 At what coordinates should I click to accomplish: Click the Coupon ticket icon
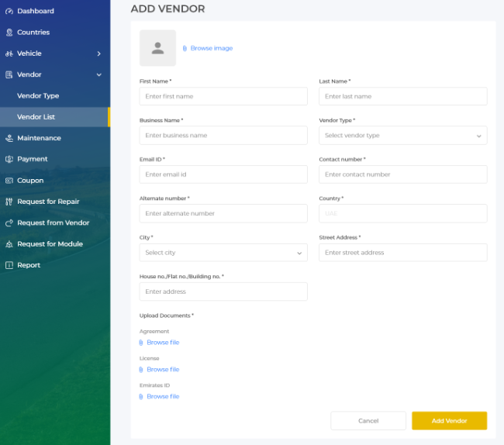click(9, 181)
